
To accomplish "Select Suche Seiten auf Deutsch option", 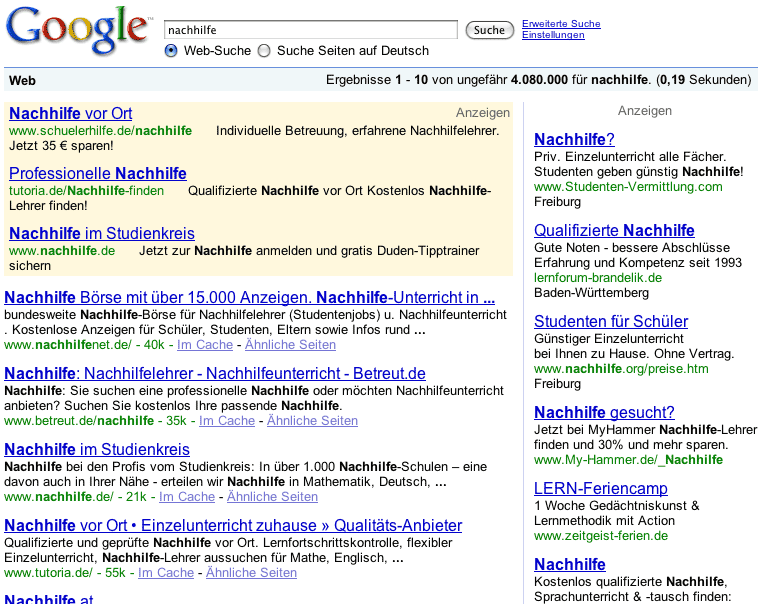I will coord(264,51).
